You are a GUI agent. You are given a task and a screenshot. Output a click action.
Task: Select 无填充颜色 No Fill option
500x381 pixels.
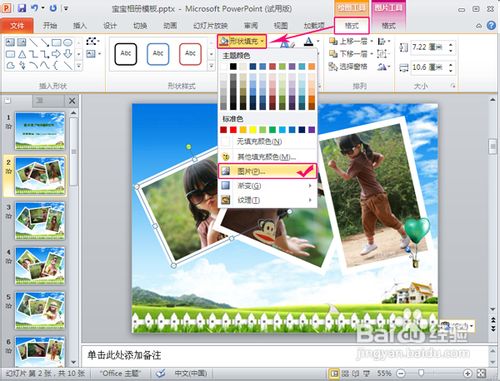pos(267,142)
